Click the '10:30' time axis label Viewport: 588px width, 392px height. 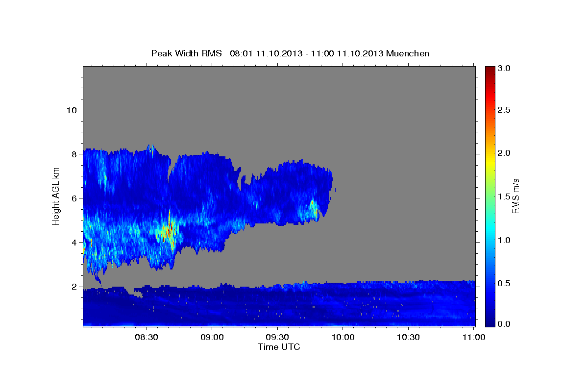pyautogui.click(x=408, y=338)
